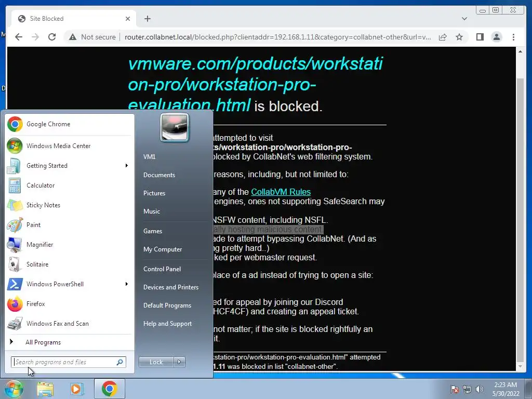Bookmark this page with star icon
The height and width of the screenshot is (399, 532).
click(459, 37)
